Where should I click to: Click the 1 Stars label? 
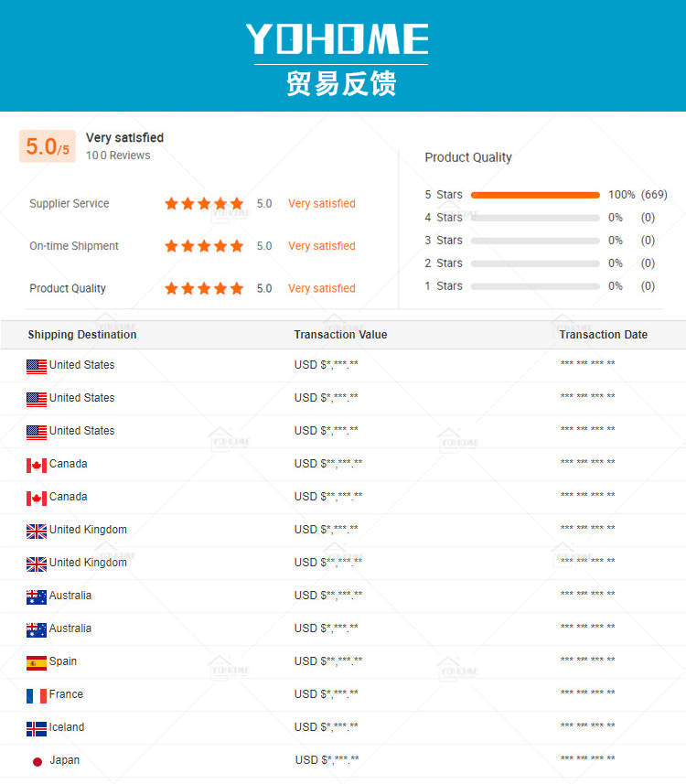(444, 286)
